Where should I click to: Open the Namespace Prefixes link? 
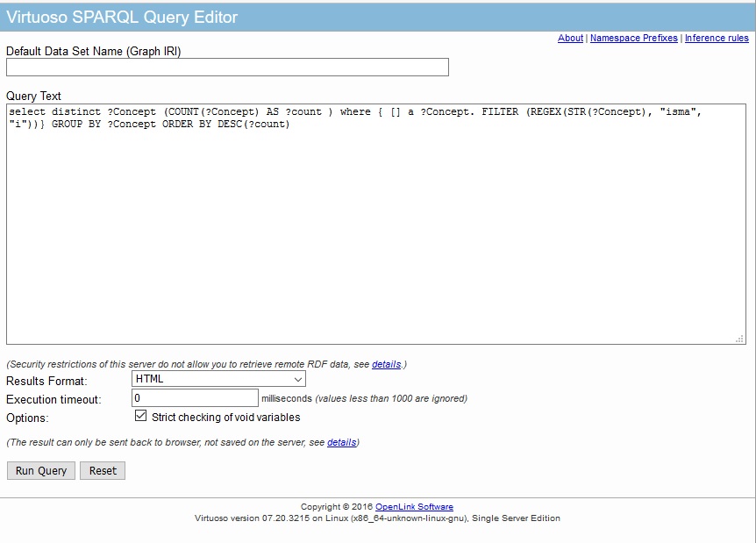(633, 38)
